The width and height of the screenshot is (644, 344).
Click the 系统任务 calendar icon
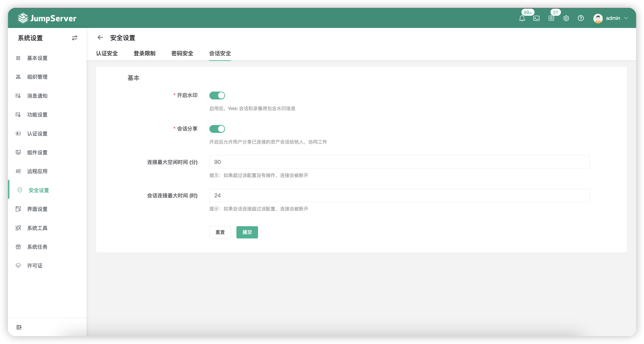tap(18, 247)
